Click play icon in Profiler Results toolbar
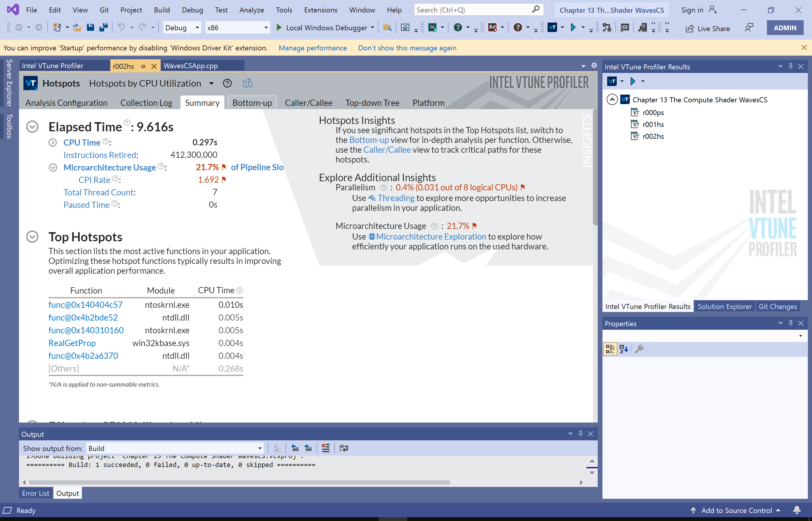The width and height of the screenshot is (812, 521). (x=632, y=81)
